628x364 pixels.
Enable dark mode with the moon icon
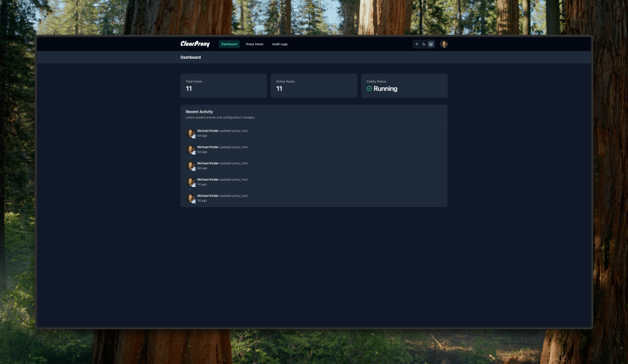coord(424,44)
